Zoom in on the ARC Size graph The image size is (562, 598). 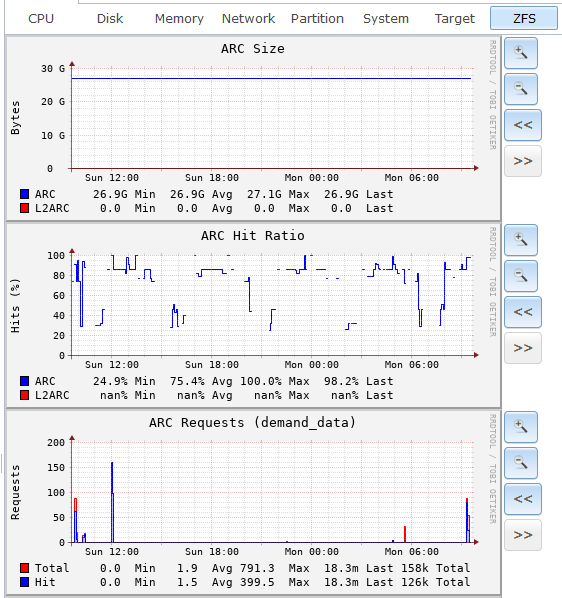(x=521, y=53)
